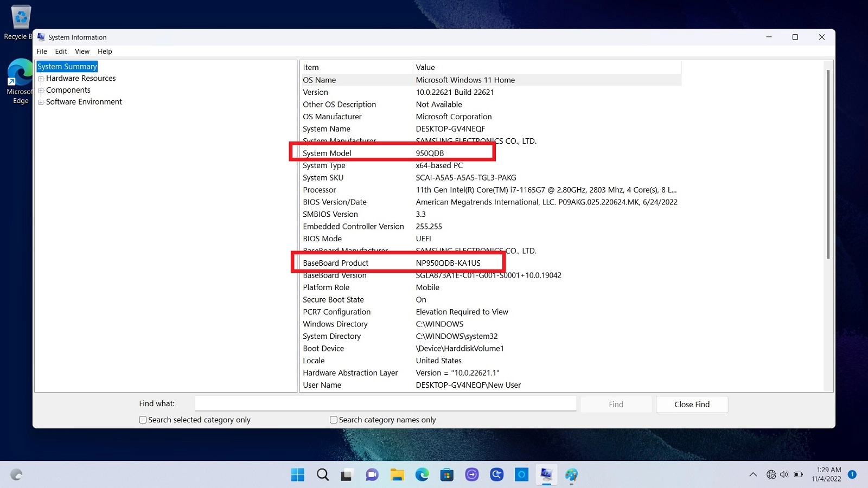This screenshot has height=488, width=868.
Task: Open the network globe tray icon
Action: click(x=771, y=474)
